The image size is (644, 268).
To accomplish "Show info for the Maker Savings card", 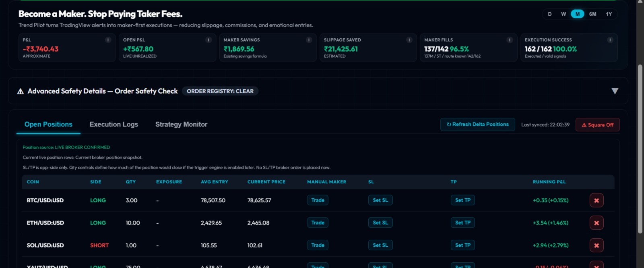I will pos(309,40).
